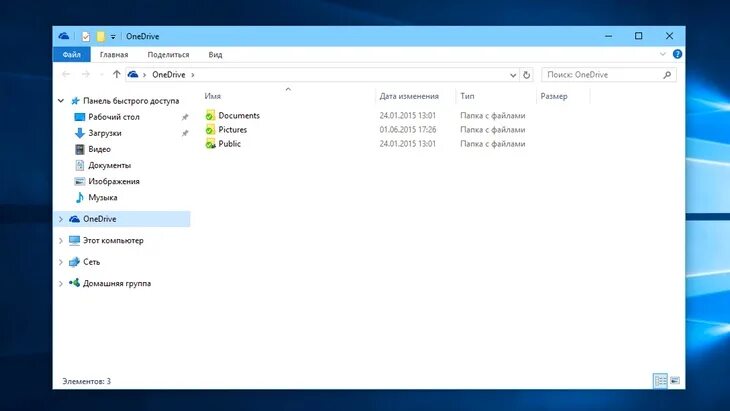Image resolution: width=730 pixels, height=411 pixels.
Task: Switch to large icons view in status bar
Action: pos(675,381)
